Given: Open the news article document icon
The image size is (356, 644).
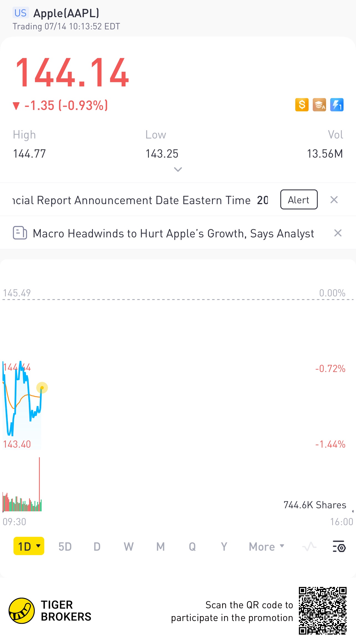Looking at the screenshot, I should point(20,233).
